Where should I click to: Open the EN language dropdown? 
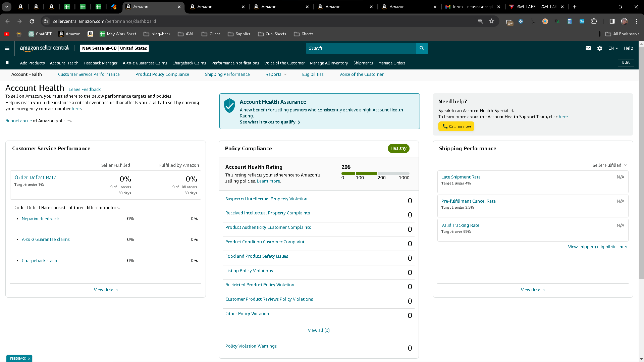(x=613, y=48)
